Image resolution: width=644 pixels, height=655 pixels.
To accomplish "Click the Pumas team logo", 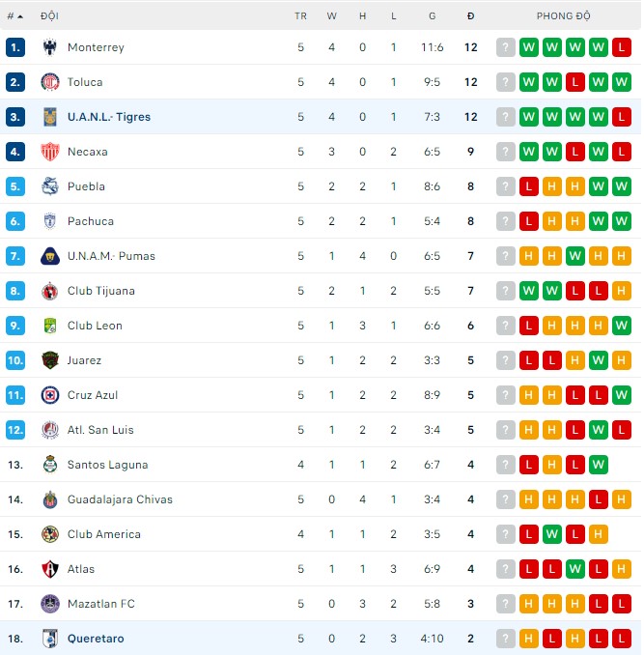I will pos(50,256).
